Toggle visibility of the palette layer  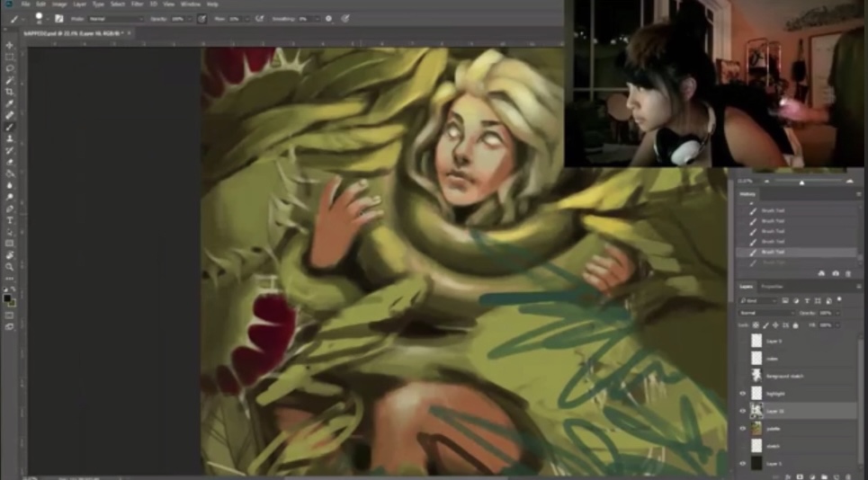(743, 428)
